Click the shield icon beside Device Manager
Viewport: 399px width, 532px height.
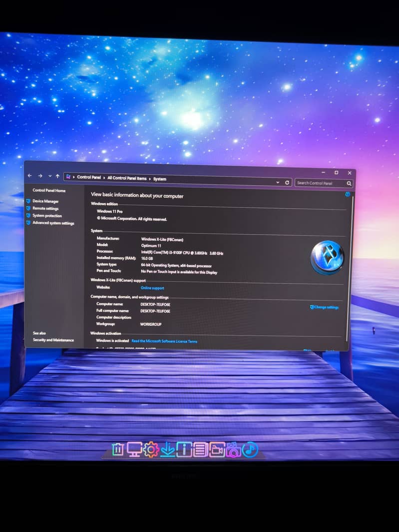point(28,201)
